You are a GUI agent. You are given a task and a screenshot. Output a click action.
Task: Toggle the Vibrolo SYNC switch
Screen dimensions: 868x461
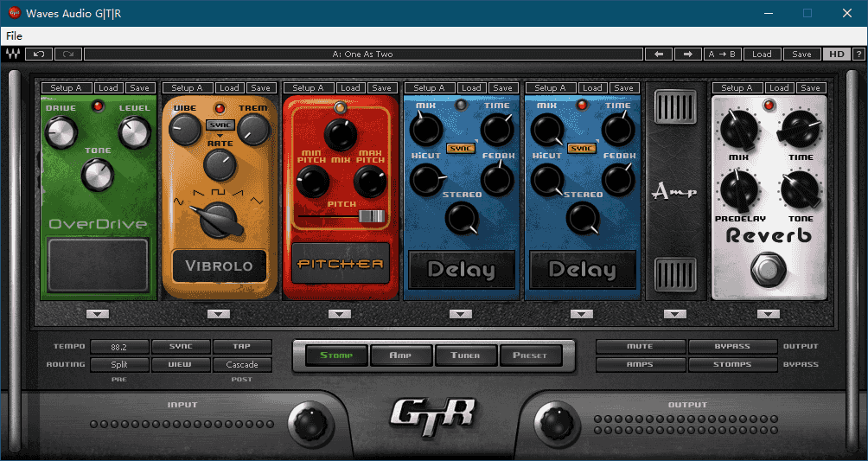click(x=220, y=125)
